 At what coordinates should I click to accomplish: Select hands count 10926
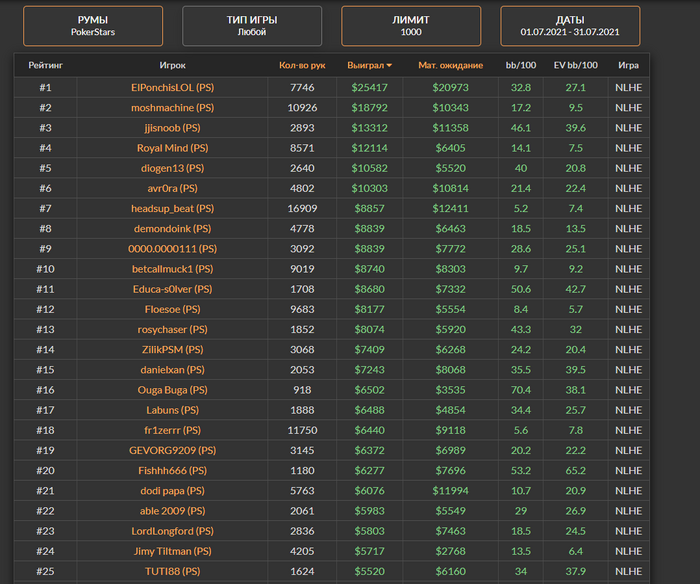pos(302,108)
